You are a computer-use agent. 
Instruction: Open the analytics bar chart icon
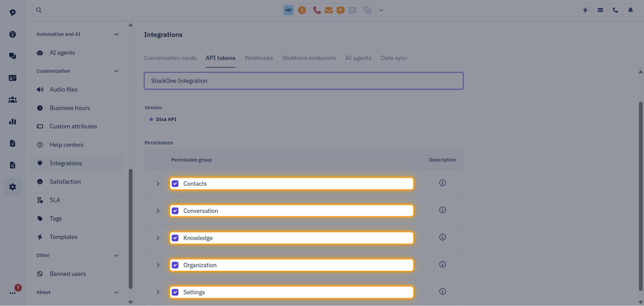point(12,121)
